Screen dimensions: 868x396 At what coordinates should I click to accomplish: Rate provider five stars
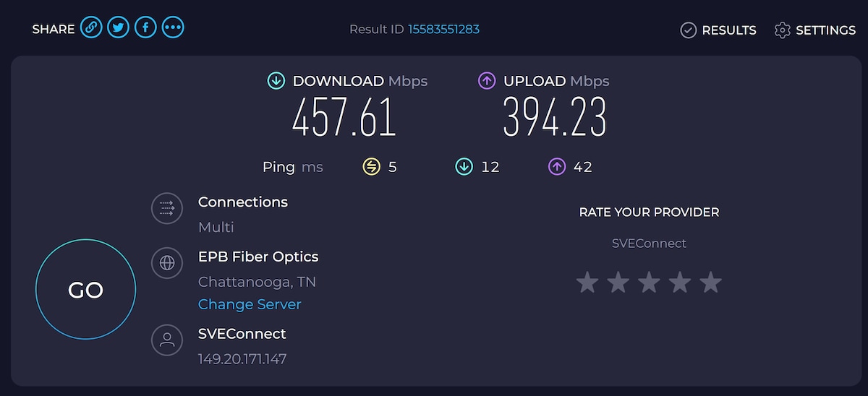click(711, 283)
